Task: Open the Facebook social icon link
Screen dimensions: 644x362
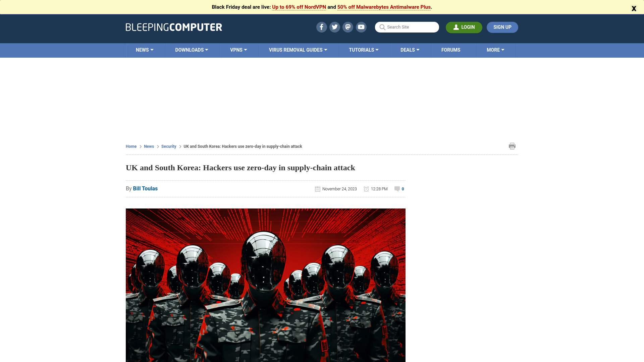Action: tap(321, 27)
